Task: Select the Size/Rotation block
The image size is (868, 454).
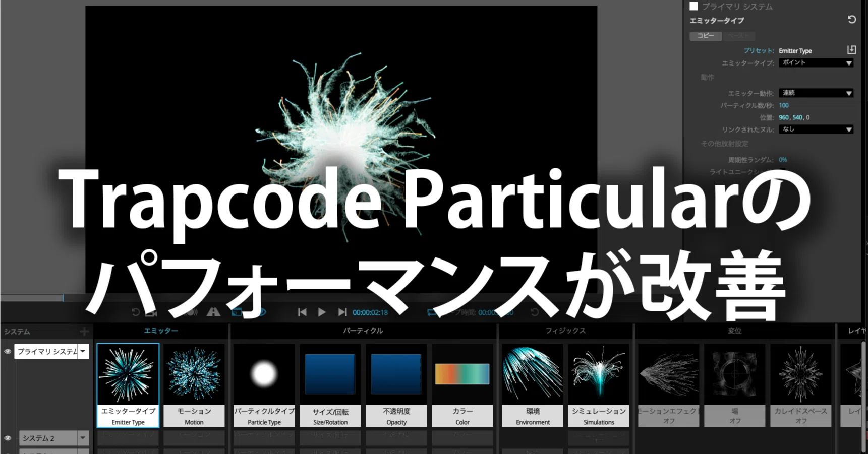Action: (330, 385)
